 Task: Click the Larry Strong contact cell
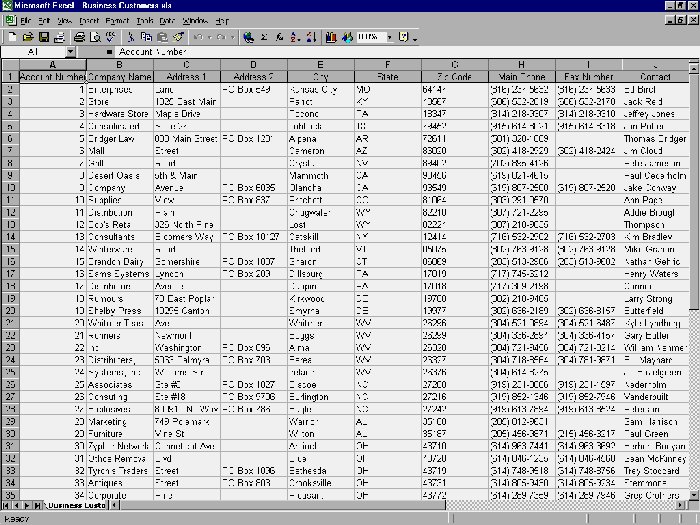pyautogui.click(x=655, y=299)
